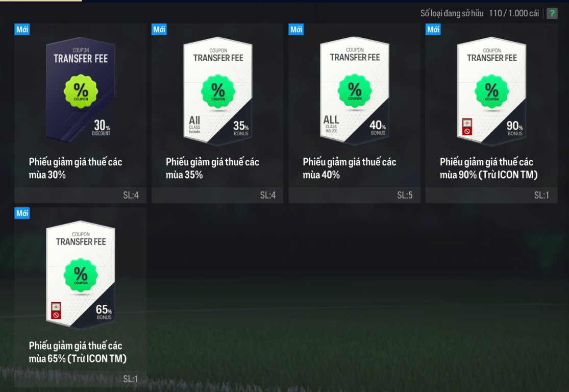Click the red ICON restriction icon on 65% coupon
The image size is (569, 392).
56,311
